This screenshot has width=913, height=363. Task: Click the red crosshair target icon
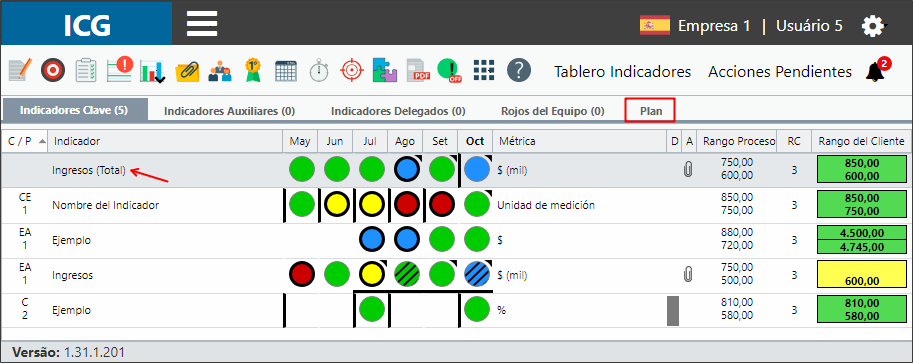click(352, 71)
